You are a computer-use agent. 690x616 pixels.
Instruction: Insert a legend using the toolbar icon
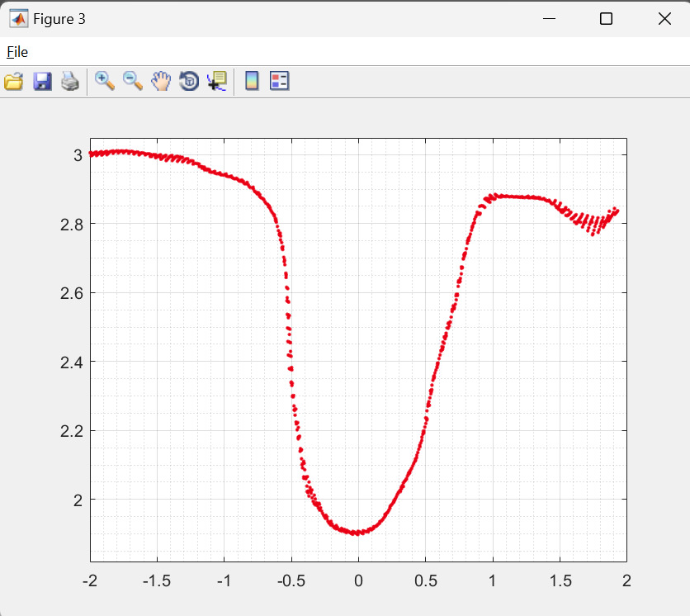[x=280, y=81]
